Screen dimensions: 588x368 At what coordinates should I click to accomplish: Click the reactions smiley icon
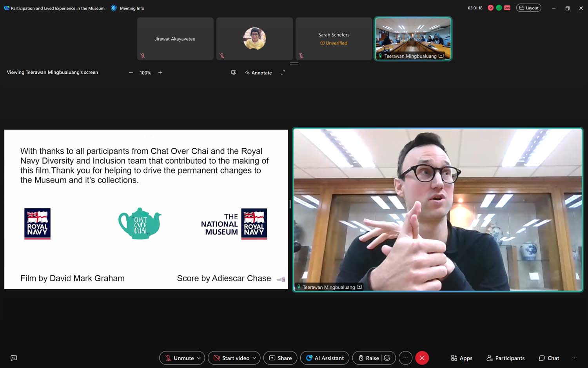(387, 358)
